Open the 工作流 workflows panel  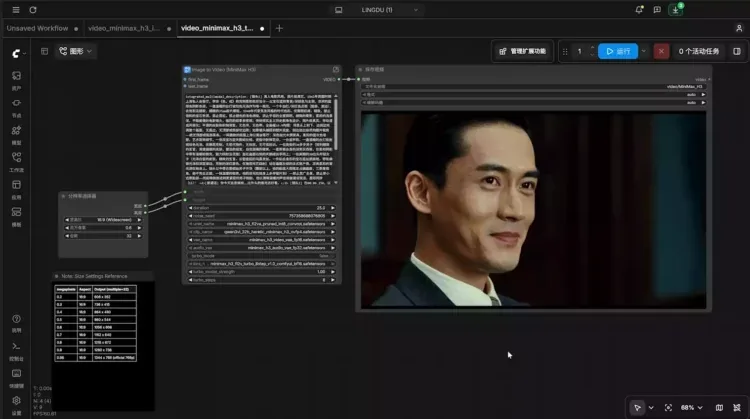click(x=16, y=162)
